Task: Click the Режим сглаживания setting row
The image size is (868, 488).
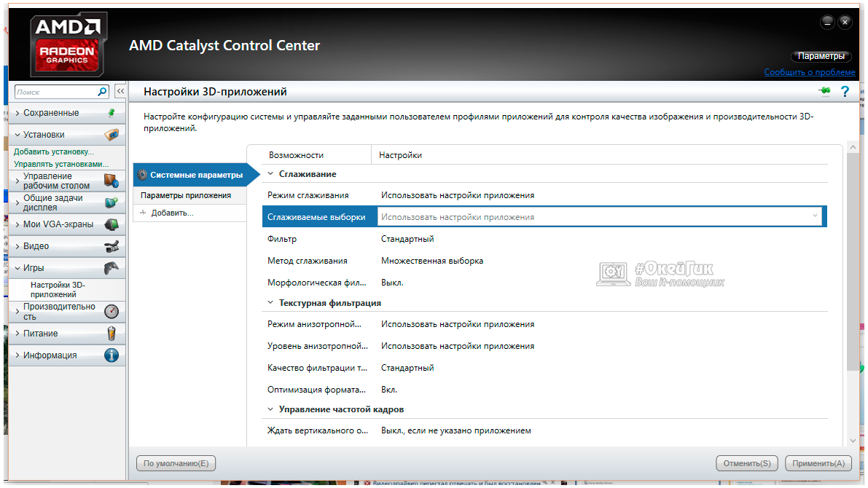Action: click(x=544, y=195)
